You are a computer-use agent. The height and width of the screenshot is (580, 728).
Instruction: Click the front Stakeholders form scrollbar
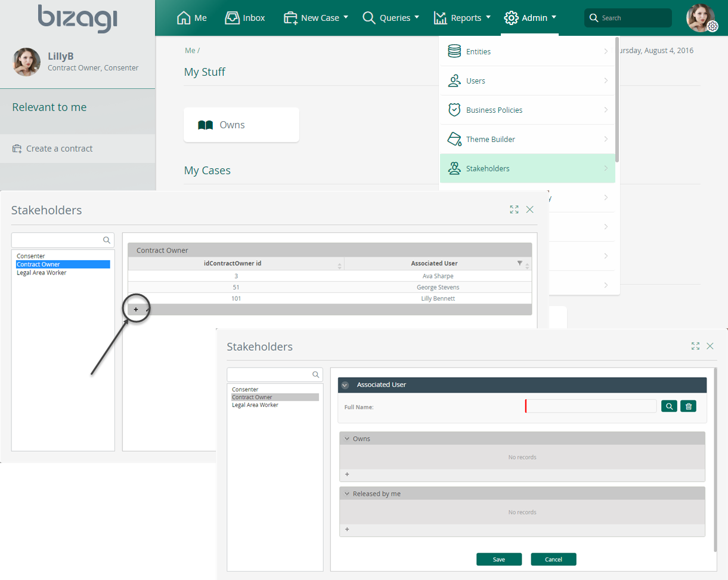[x=715, y=459]
